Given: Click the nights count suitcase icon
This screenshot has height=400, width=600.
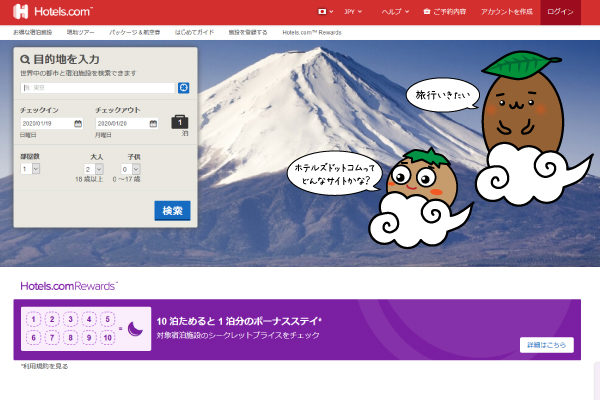Looking at the screenshot, I should pyautogui.click(x=180, y=123).
